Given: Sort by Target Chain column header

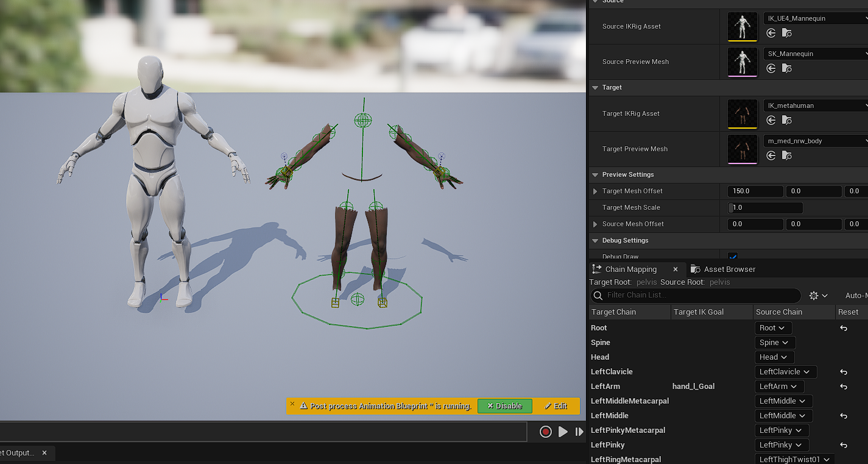Looking at the screenshot, I should [630, 312].
